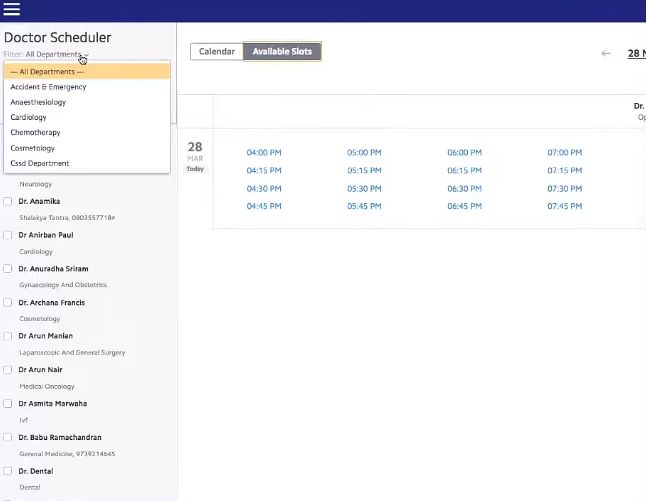Select Chemotherapy department option
The width and height of the screenshot is (646, 501).
pyautogui.click(x=87, y=133)
